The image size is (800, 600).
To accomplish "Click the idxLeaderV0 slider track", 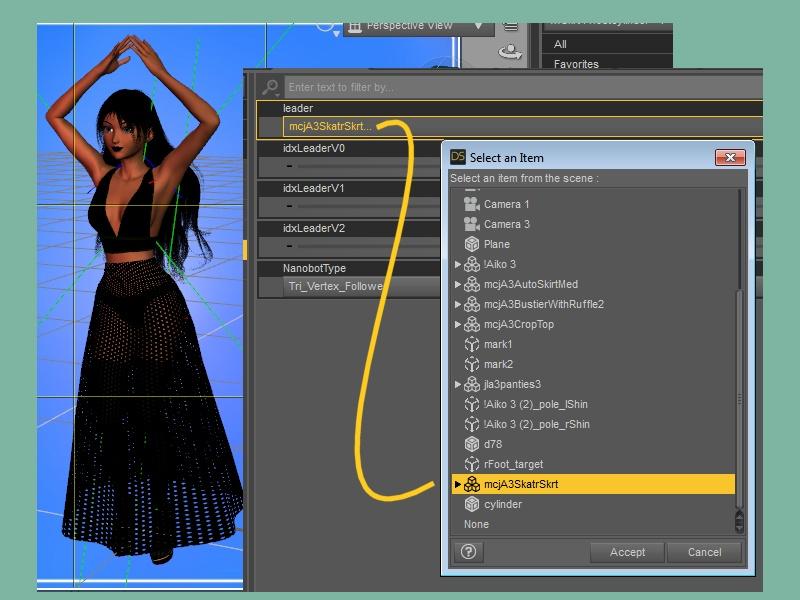I will click(x=368, y=166).
